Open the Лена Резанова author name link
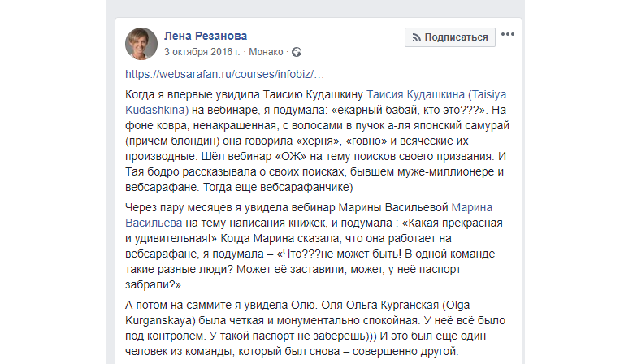Screen dimensions: 633x364 coord(205,36)
